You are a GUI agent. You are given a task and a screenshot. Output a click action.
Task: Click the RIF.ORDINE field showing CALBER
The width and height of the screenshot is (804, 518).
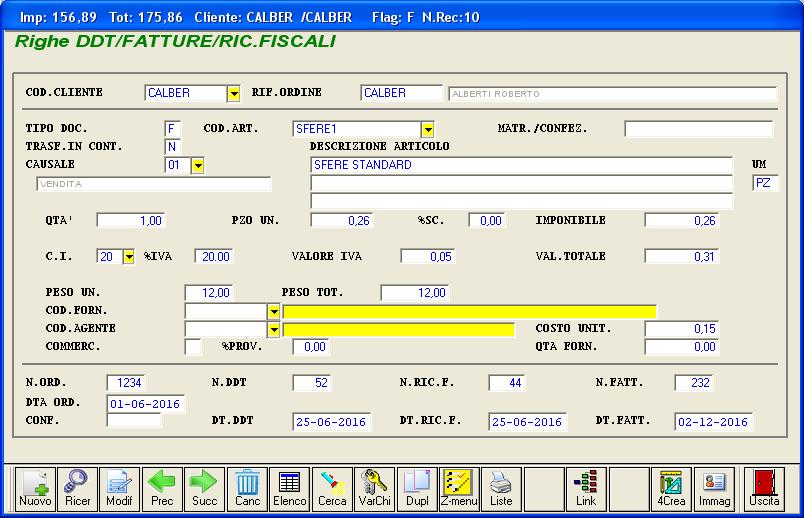(x=401, y=93)
